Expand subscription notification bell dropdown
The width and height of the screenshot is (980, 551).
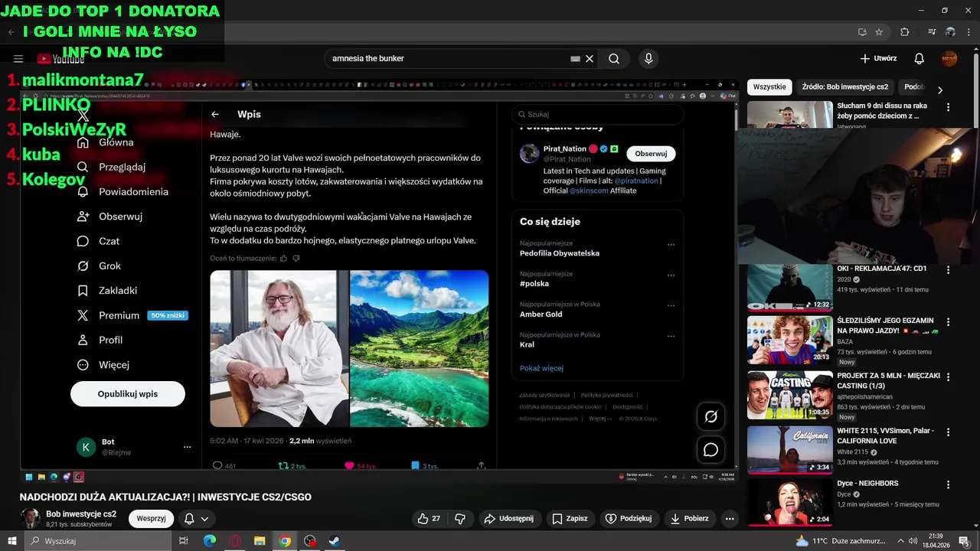[x=196, y=518]
